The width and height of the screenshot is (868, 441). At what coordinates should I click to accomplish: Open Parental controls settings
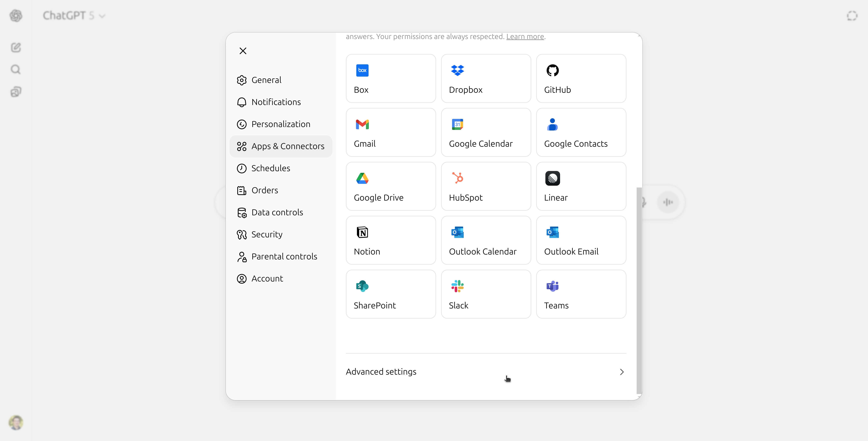click(284, 256)
